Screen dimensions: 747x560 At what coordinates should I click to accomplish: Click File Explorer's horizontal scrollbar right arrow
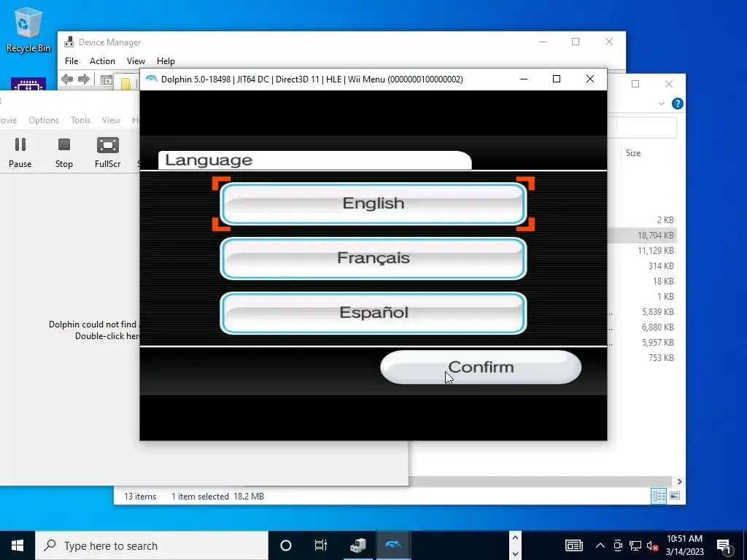click(679, 481)
